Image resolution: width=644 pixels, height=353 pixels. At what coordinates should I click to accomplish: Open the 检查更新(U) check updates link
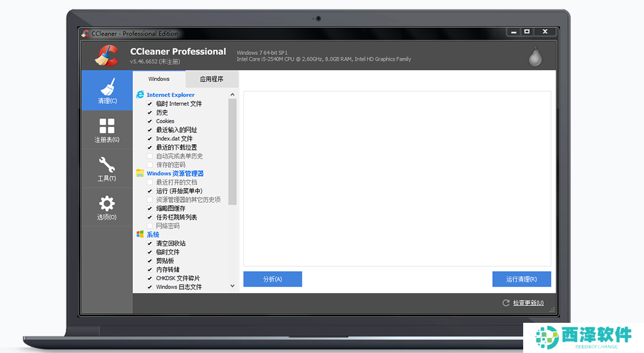tap(527, 303)
